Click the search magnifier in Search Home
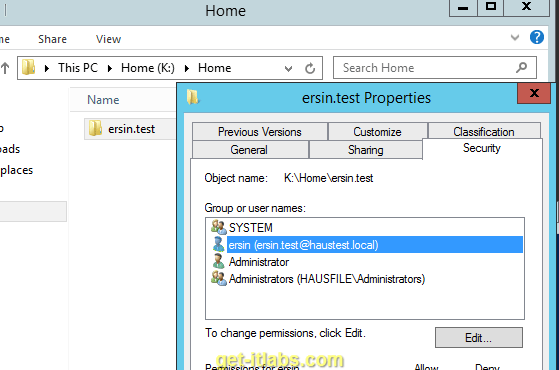Viewport: 559px width, 370px height. coord(521,67)
